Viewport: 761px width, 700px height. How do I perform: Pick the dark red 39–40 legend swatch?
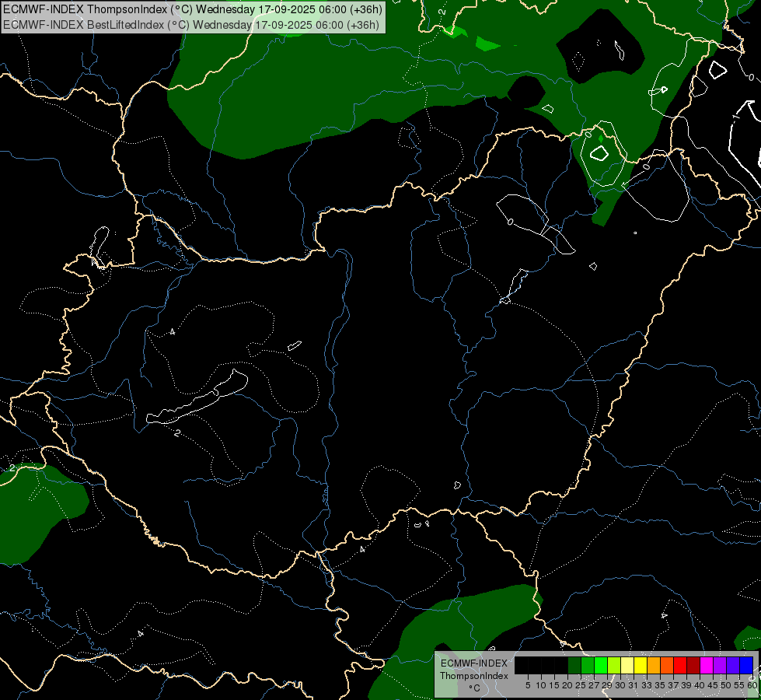click(693, 665)
